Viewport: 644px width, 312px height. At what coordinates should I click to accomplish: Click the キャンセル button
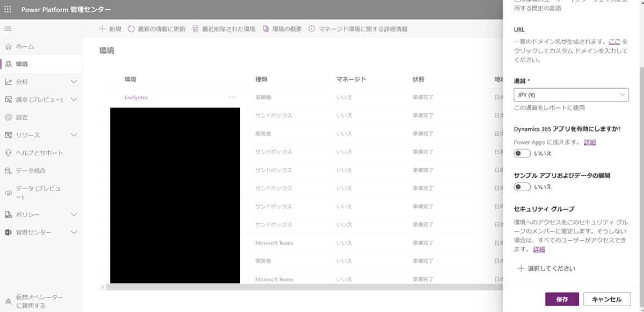606,300
